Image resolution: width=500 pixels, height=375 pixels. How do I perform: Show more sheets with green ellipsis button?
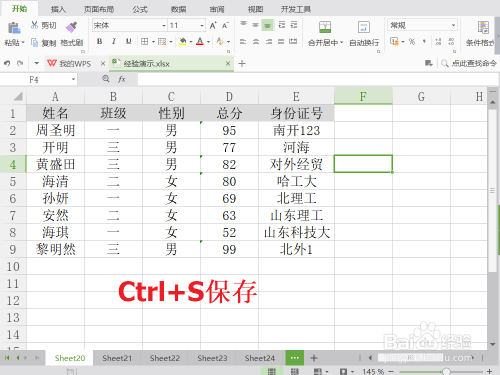(294, 358)
